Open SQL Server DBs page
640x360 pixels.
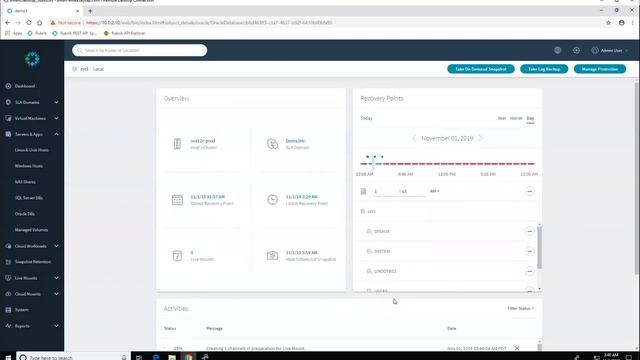(x=29, y=198)
